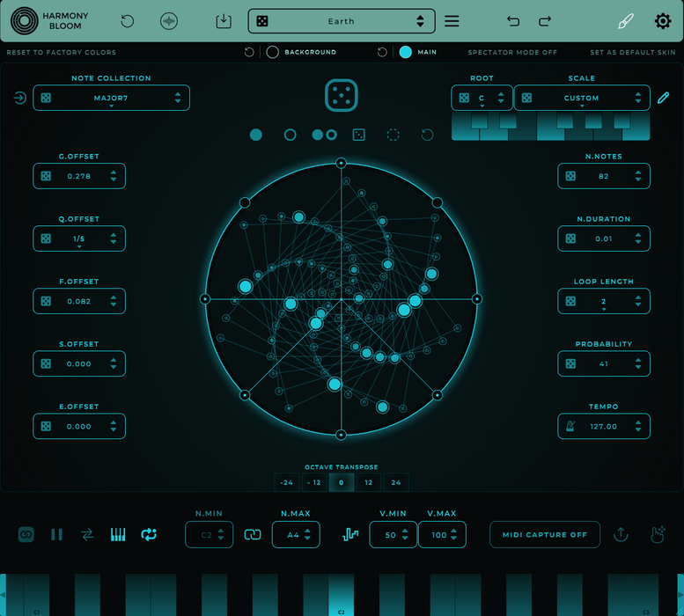Click the paintbrush skin editor icon
Screen dimensions: 684x616
[x=625, y=21]
